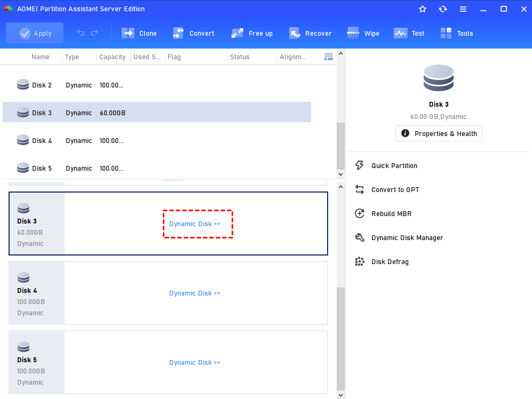Click 60.00GB capacity cell of Disk 3
Screen dimensions: 532x399
coord(113,113)
